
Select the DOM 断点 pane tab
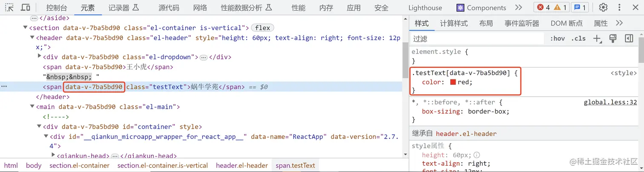tap(566, 23)
